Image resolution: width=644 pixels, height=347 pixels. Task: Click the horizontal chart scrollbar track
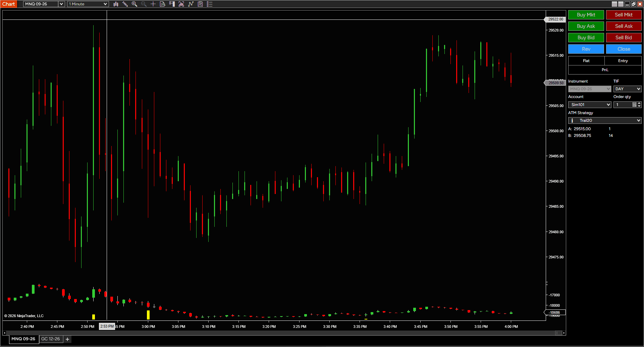[280, 333]
